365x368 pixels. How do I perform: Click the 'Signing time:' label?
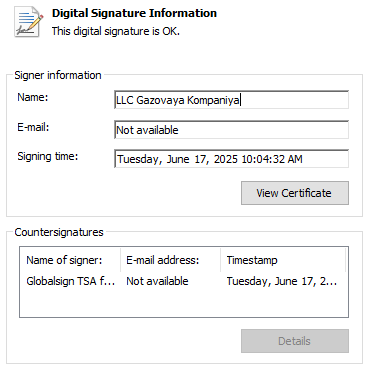pos(48,156)
